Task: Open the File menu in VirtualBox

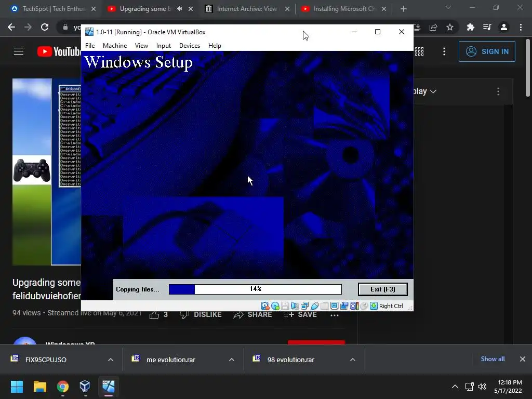Action: tap(90, 46)
